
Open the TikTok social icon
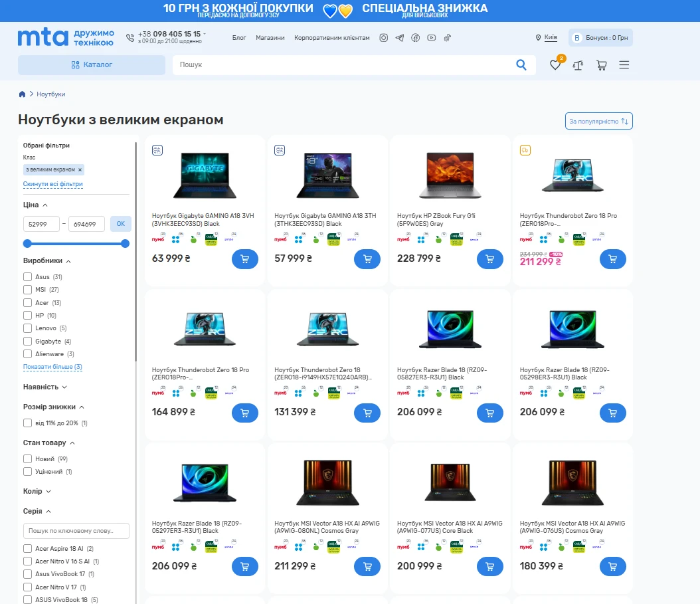point(448,38)
